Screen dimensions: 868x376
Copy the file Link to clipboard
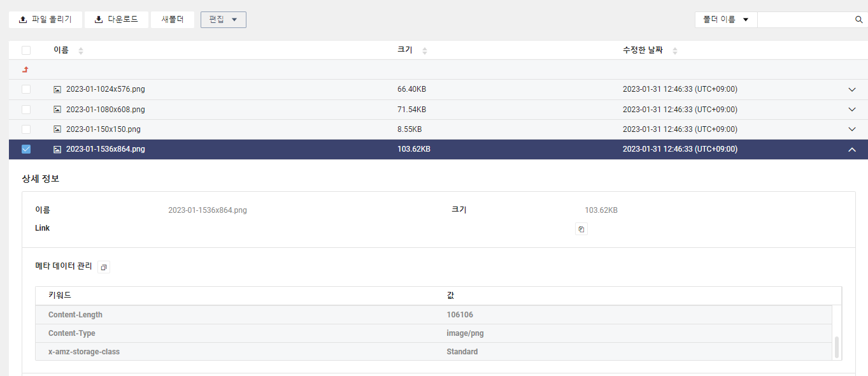click(x=581, y=228)
